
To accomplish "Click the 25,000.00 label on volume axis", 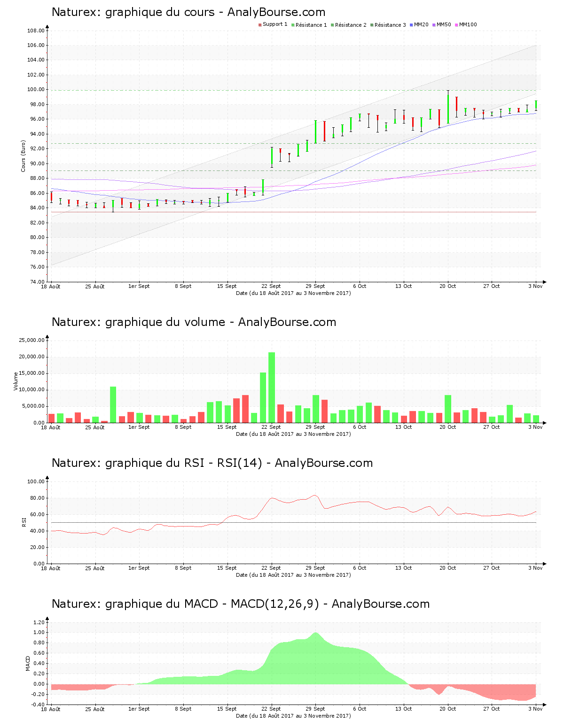I will click(31, 340).
